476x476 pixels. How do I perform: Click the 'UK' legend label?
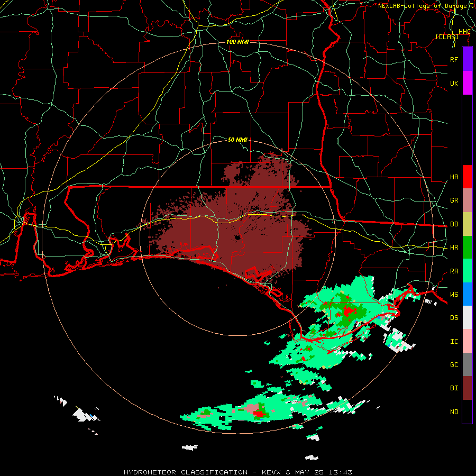click(454, 83)
